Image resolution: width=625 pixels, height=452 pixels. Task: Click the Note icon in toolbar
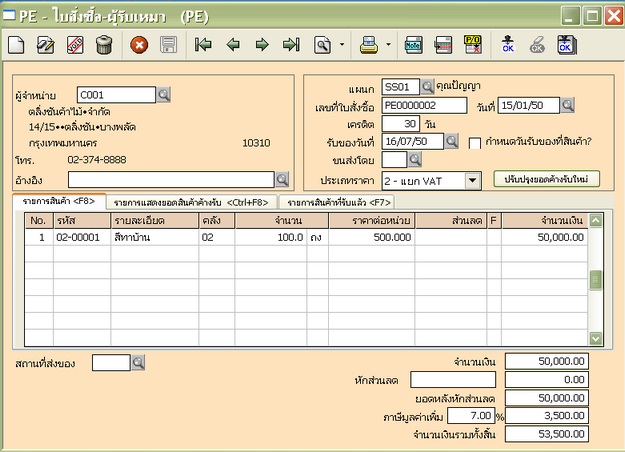coord(413,45)
